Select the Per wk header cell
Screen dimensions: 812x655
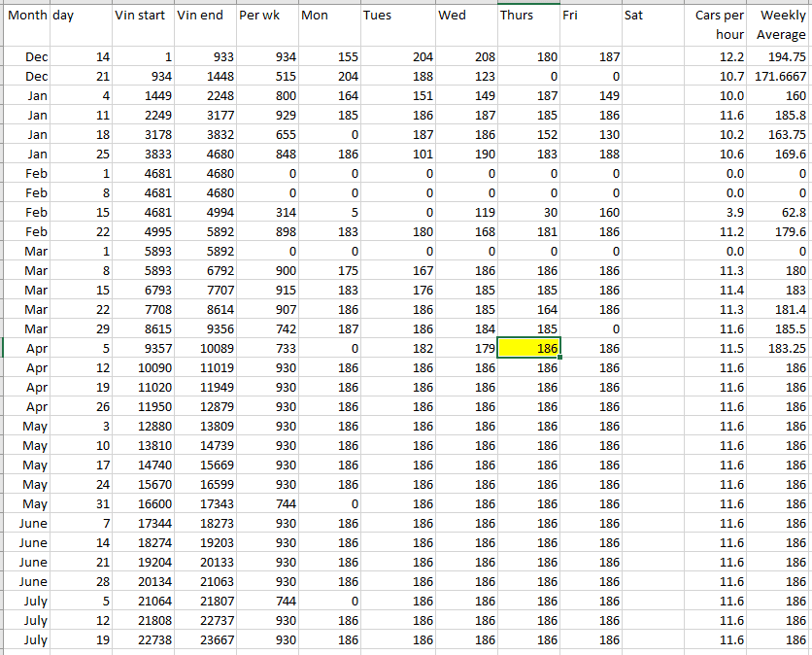pos(266,17)
